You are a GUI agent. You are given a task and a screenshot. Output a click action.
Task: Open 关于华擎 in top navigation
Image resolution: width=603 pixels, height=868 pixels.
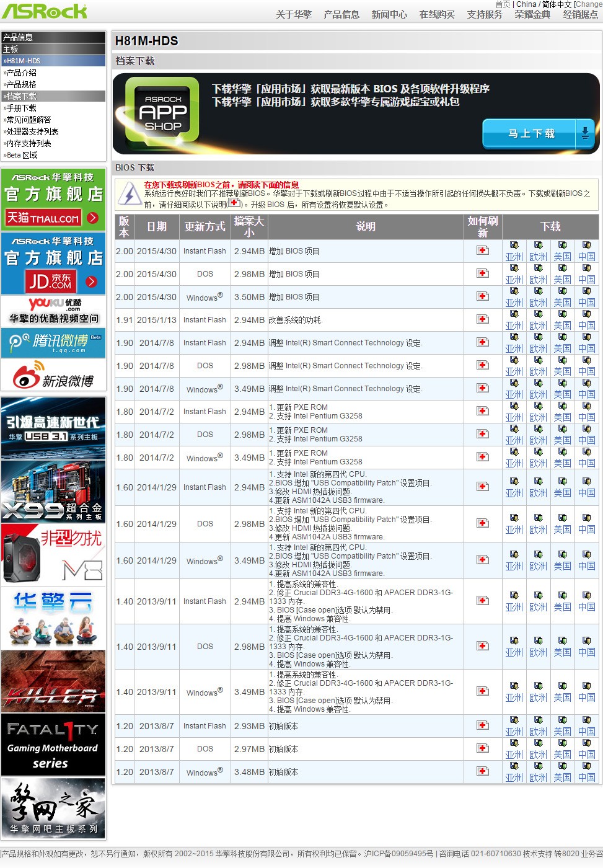294,14
